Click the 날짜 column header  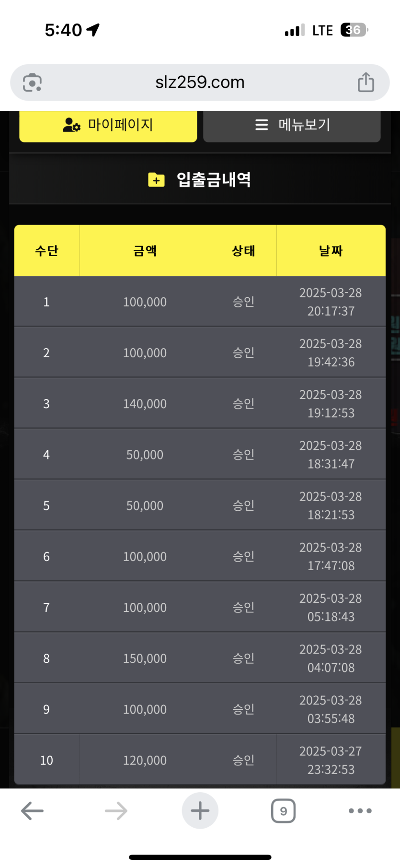click(x=331, y=251)
